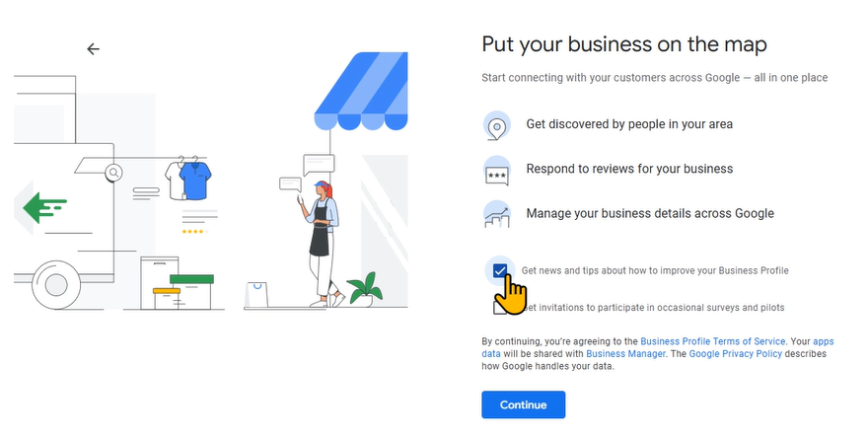Click the reviews speech bubble icon

tap(496, 171)
